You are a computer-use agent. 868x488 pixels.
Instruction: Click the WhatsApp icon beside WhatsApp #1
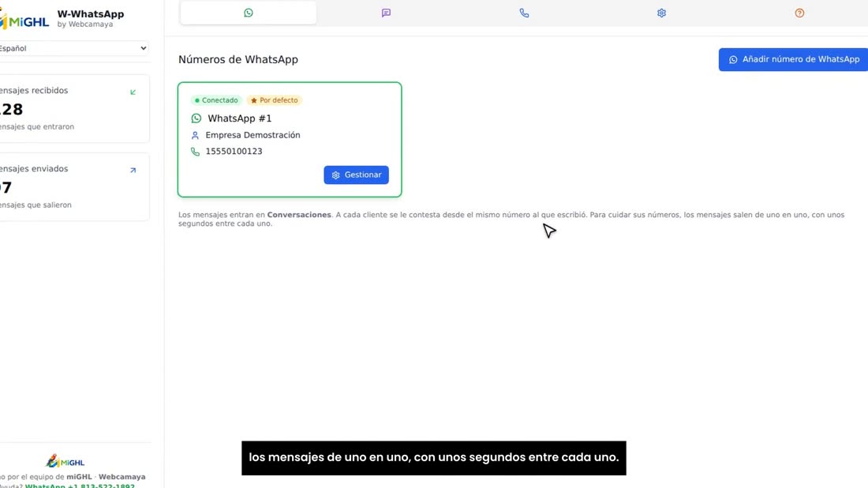196,118
